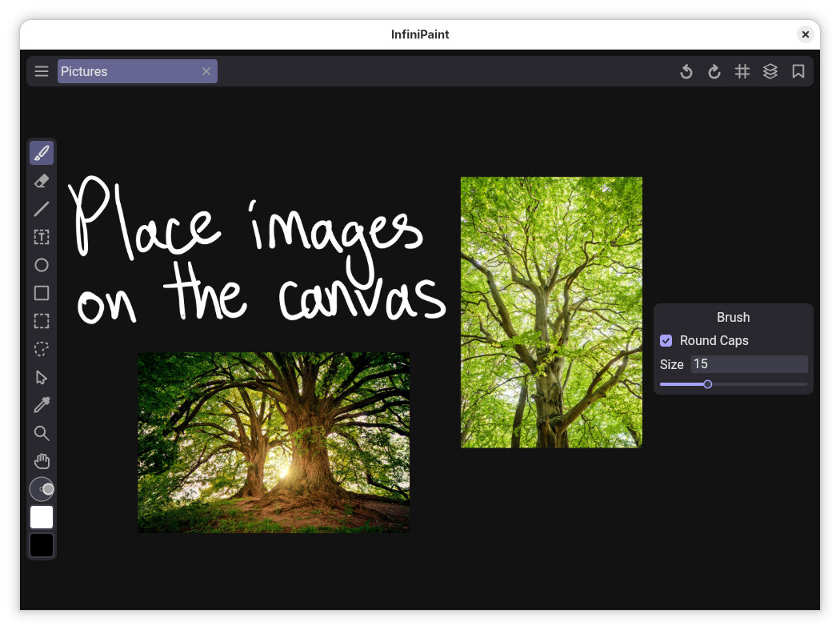The height and width of the screenshot is (630, 840).
Task: Select the Brush tool
Action: point(42,153)
